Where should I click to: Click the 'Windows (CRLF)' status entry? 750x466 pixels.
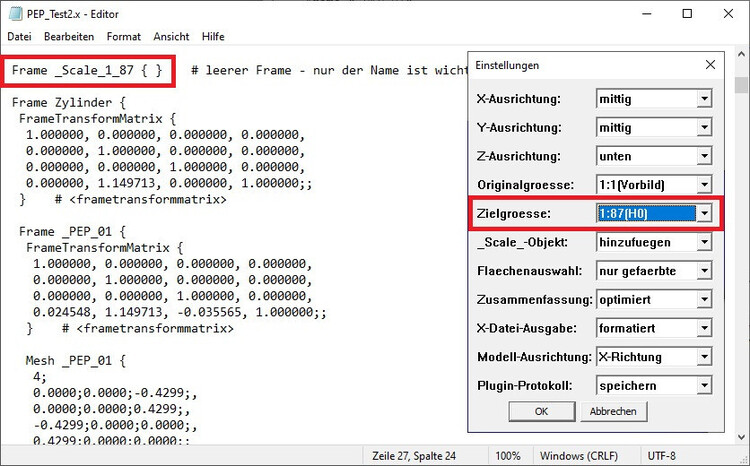pos(579,456)
